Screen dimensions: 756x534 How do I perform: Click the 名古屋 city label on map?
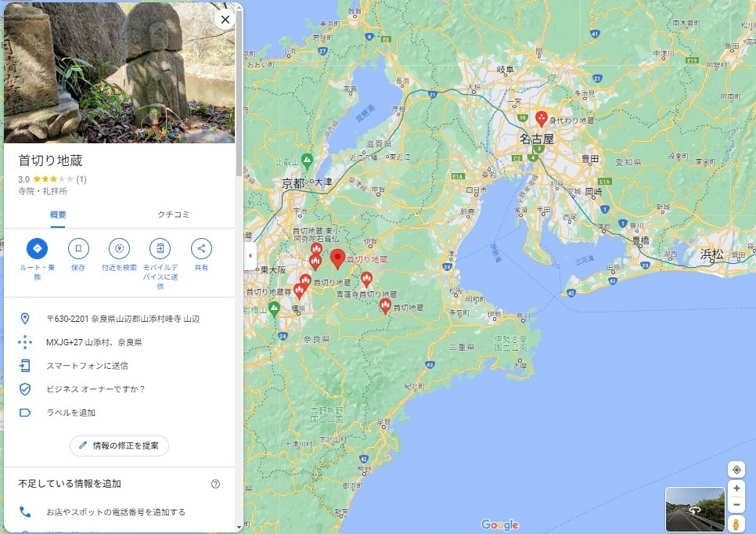[x=537, y=139]
